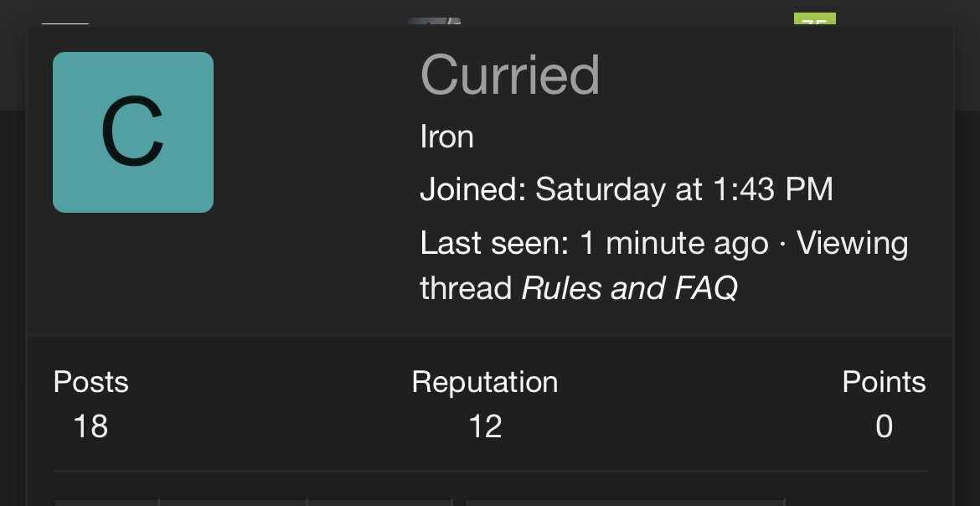Click the widest button at the card's bottom
The image size is (980, 506).
click(x=624, y=501)
